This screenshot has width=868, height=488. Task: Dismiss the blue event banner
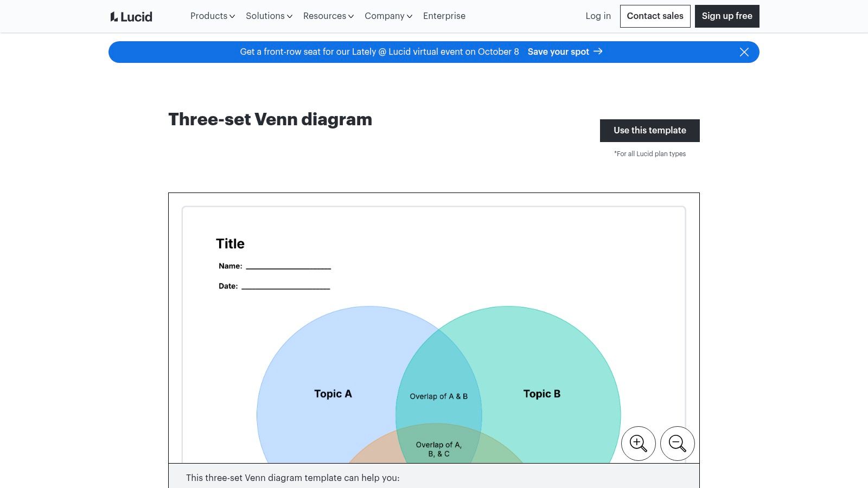[x=744, y=52]
